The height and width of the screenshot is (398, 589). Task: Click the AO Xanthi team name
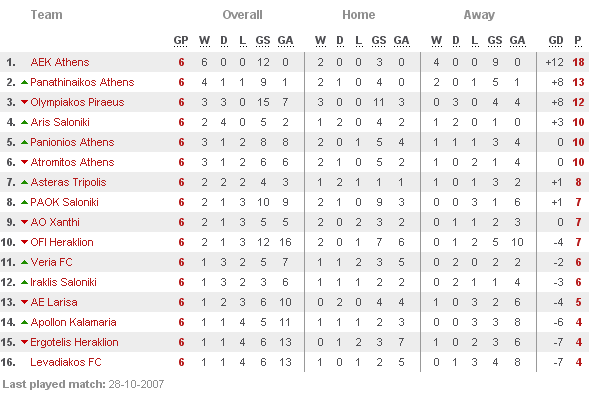(x=55, y=222)
